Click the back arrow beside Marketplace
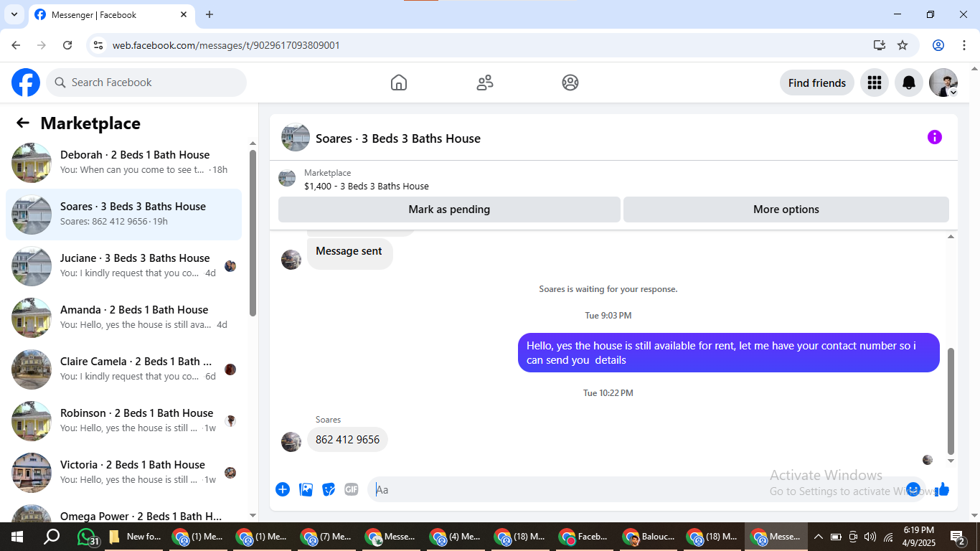Screen dimensions: 980x551 click(23, 123)
